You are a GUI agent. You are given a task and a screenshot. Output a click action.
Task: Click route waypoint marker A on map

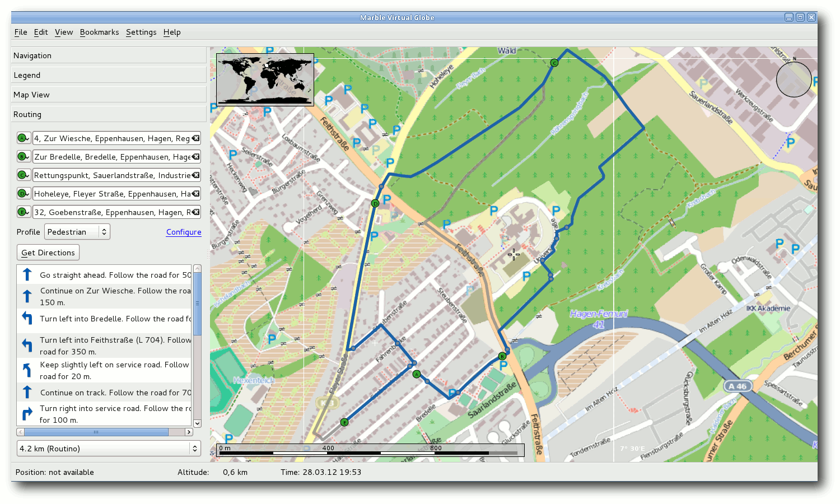pos(416,374)
